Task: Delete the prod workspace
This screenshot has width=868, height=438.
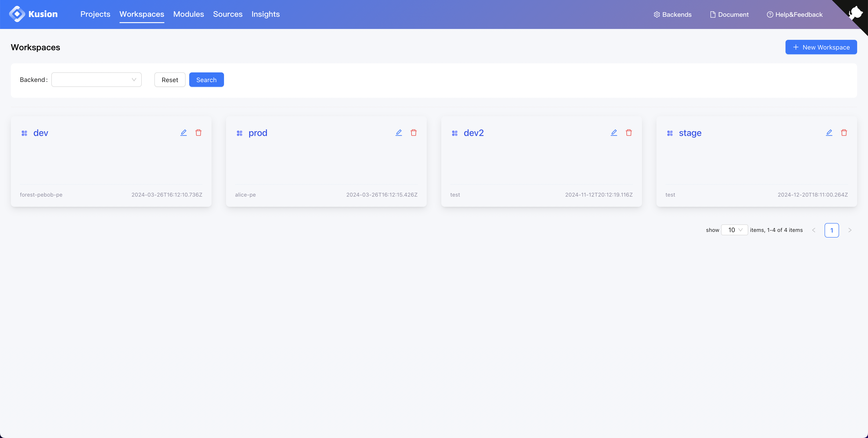Action: pyautogui.click(x=413, y=133)
